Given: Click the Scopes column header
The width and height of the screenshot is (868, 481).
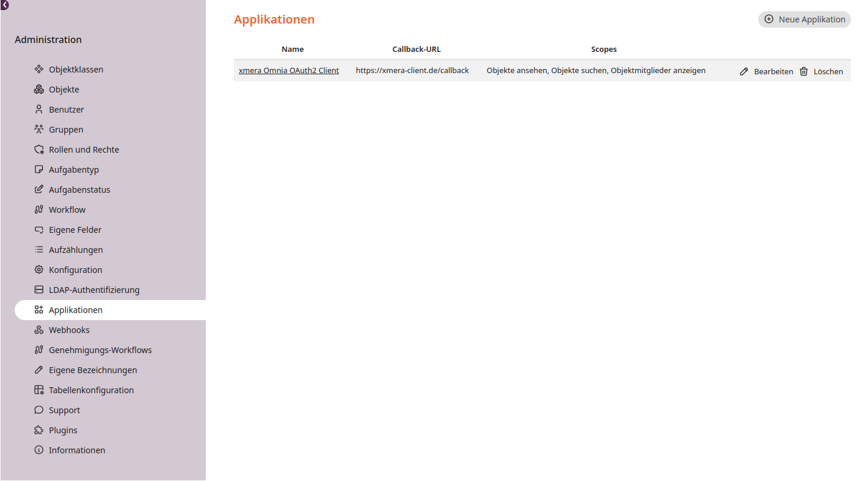Looking at the screenshot, I should [x=604, y=50].
